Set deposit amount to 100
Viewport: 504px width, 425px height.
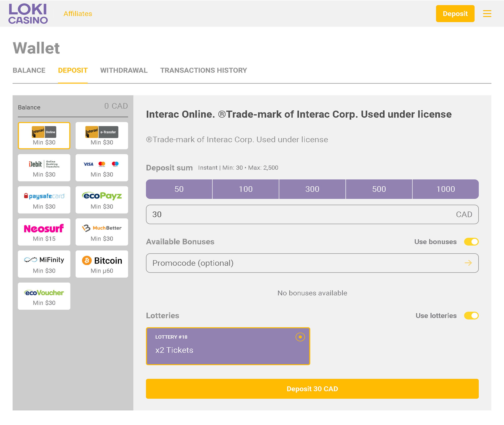coord(246,189)
